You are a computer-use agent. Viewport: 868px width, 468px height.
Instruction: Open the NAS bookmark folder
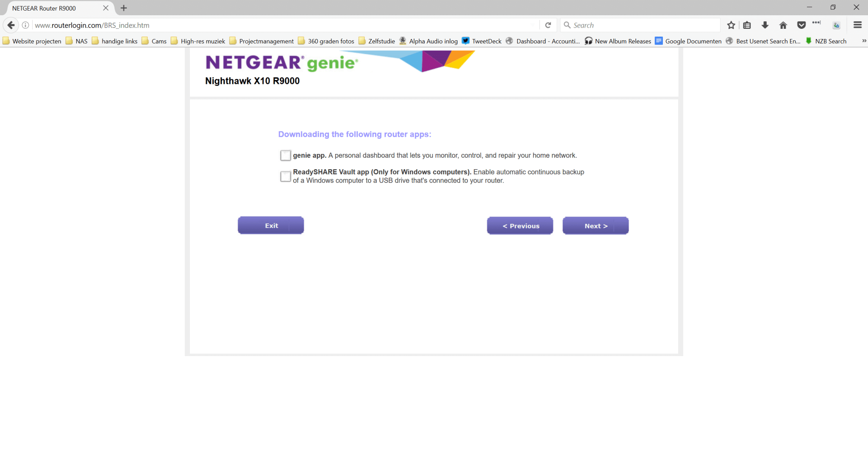coord(77,41)
